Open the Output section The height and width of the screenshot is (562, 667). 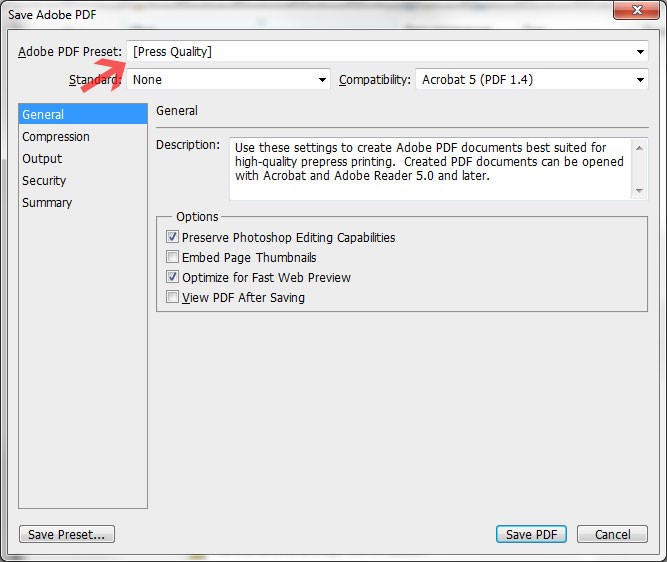(42, 159)
